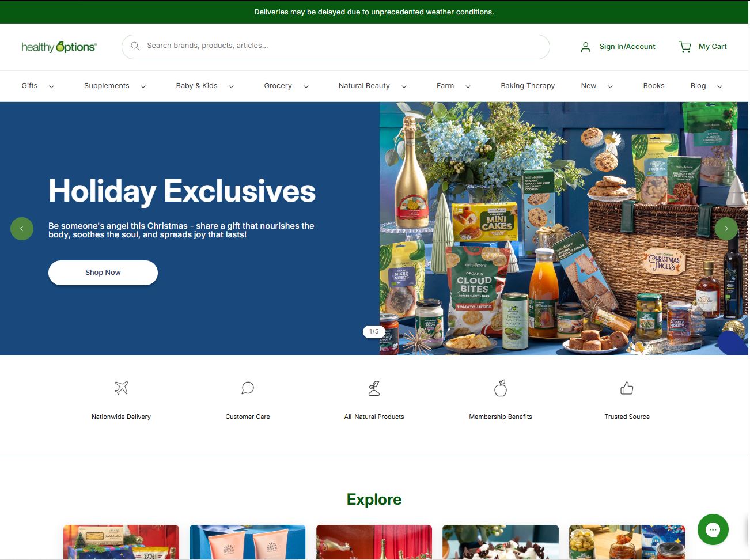
Task: Click the Nationwide Delivery airplane icon
Action: point(121,388)
